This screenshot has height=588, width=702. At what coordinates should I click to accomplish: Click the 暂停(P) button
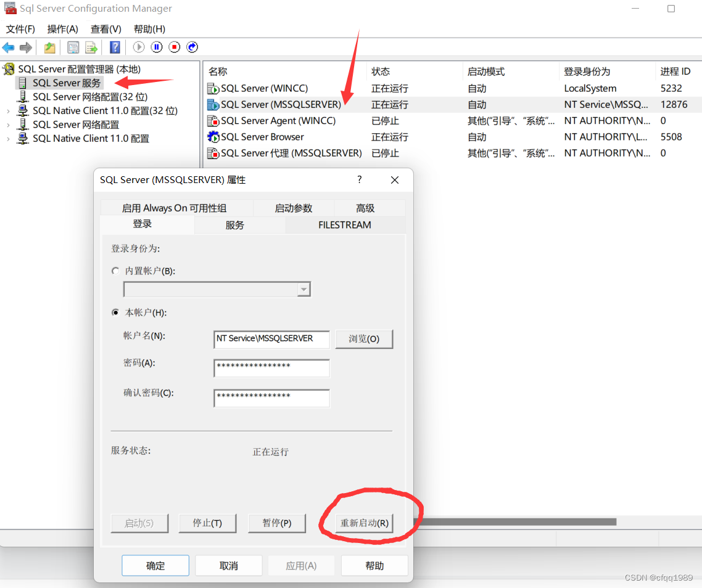pos(277,523)
